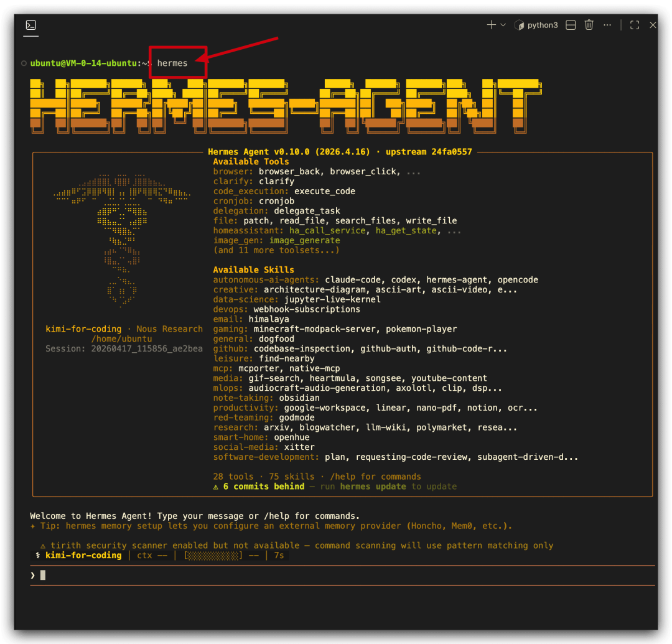The image size is (672, 644).
Task: Click the code_execution toolset row
Action: tap(284, 191)
